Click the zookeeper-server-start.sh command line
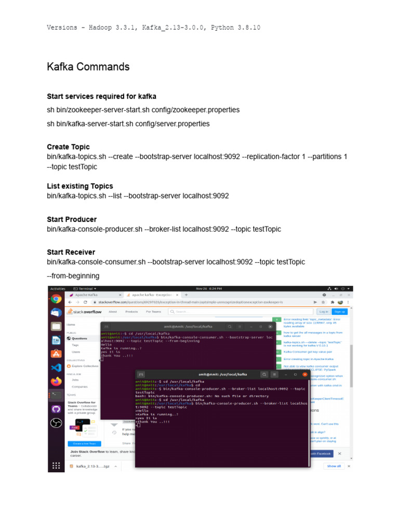This screenshot has height=532, width=399. 143,110
